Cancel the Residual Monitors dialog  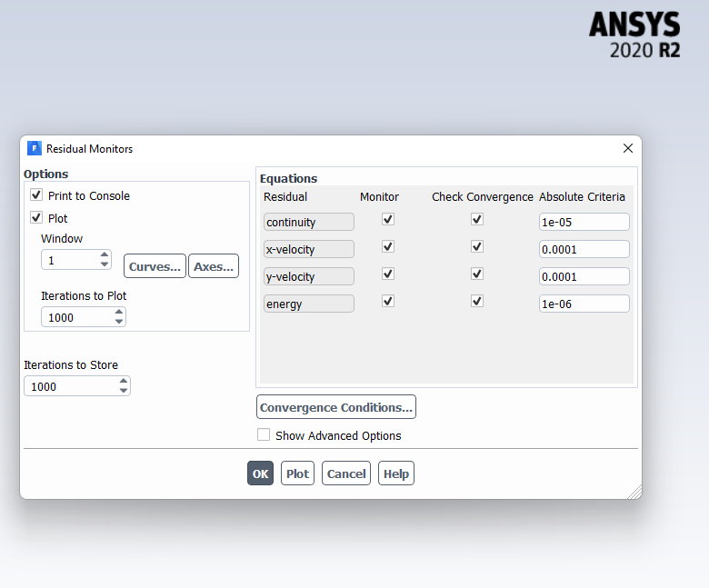346,473
